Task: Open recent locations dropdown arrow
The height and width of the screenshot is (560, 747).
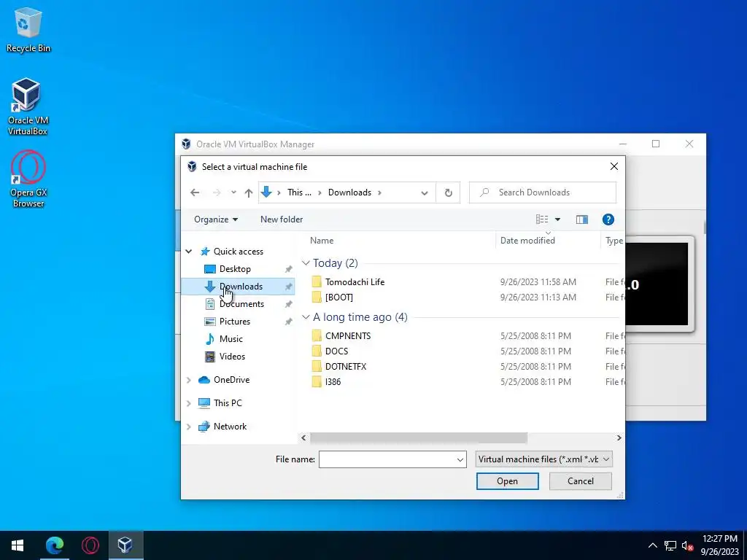Action: point(233,192)
